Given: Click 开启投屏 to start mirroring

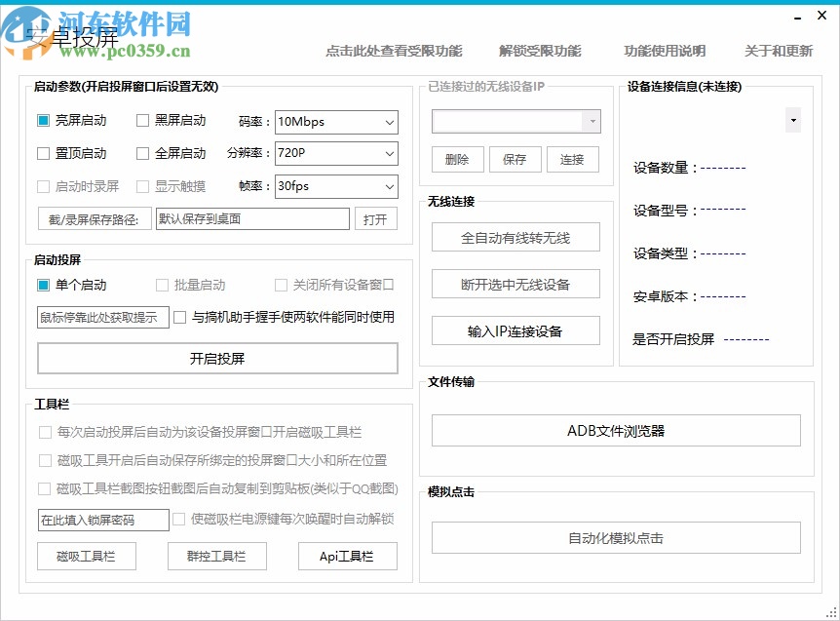Looking at the screenshot, I should click(217, 358).
